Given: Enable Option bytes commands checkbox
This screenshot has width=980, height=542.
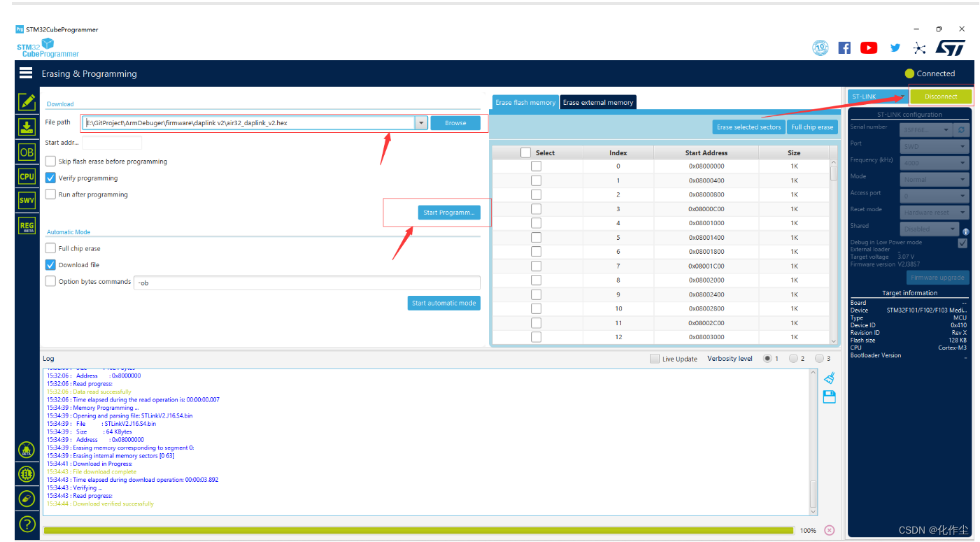Looking at the screenshot, I should [x=50, y=281].
